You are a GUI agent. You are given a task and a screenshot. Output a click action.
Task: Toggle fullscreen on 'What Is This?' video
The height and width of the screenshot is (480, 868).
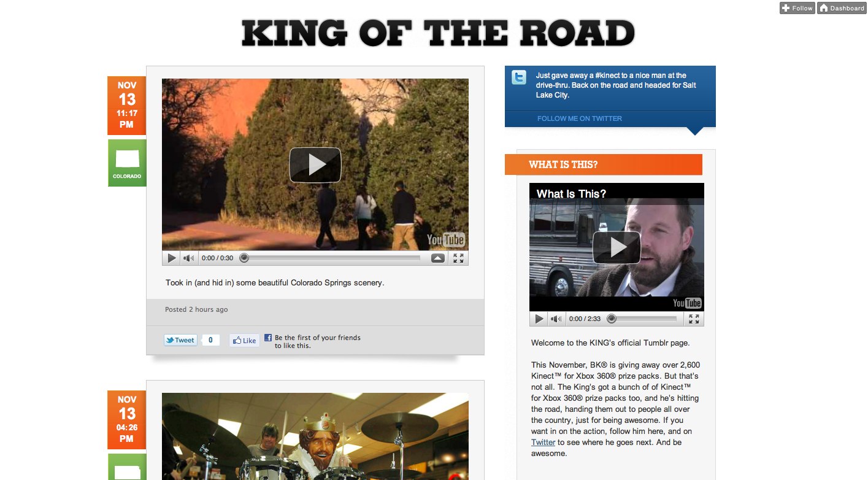(694, 319)
